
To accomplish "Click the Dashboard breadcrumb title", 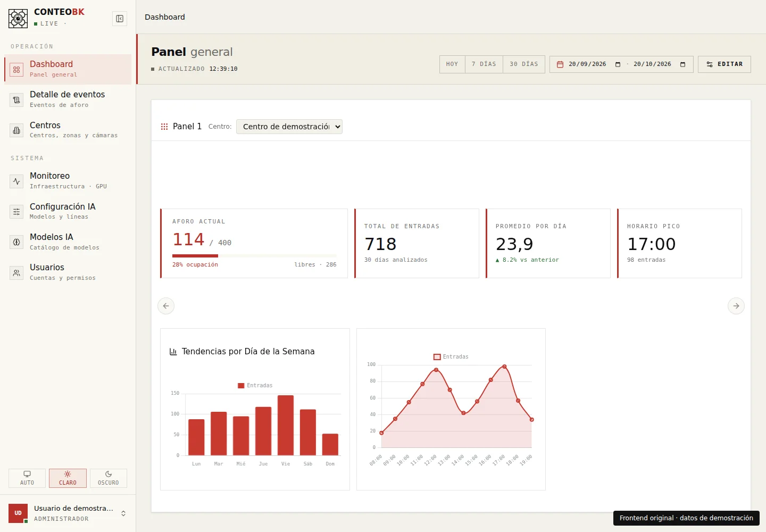I will [165, 17].
